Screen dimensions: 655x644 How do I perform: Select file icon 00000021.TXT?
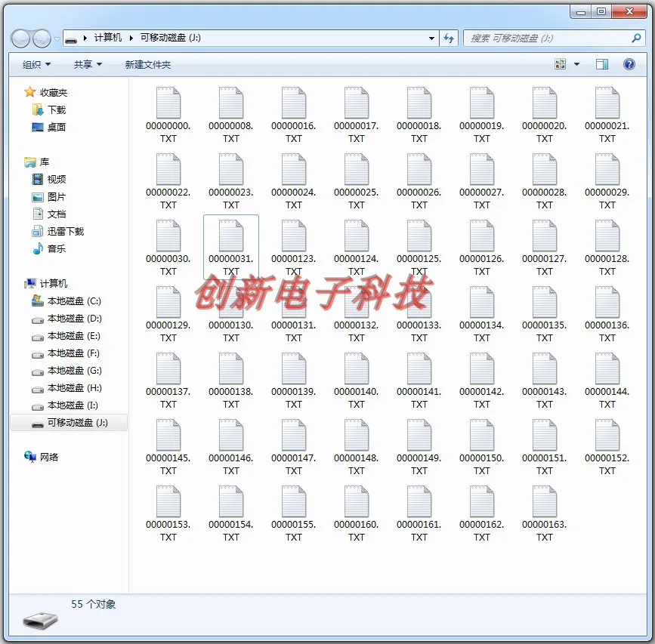[x=607, y=103]
